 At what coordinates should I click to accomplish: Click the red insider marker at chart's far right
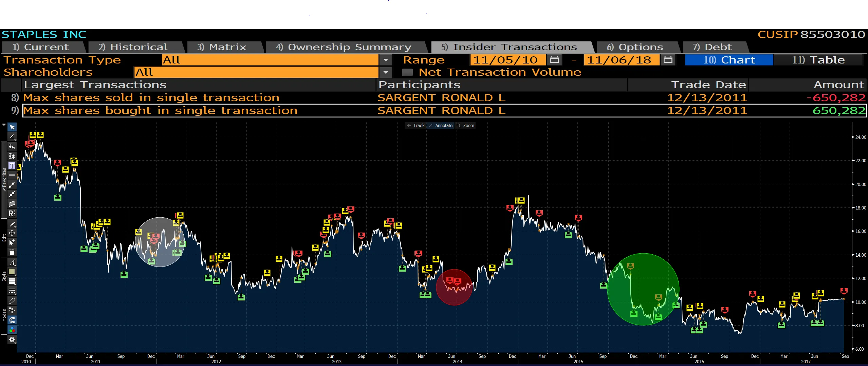[x=844, y=291]
